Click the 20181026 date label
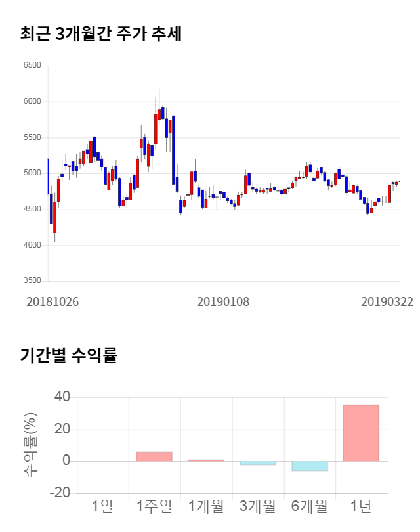This screenshot has height=532, width=420. click(52, 301)
